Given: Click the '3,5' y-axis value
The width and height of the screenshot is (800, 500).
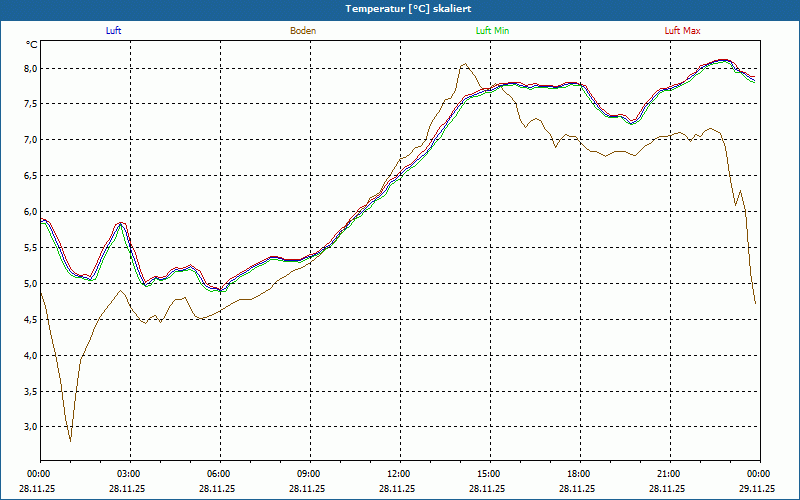Looking at the screenshot, I should point(31,392).
